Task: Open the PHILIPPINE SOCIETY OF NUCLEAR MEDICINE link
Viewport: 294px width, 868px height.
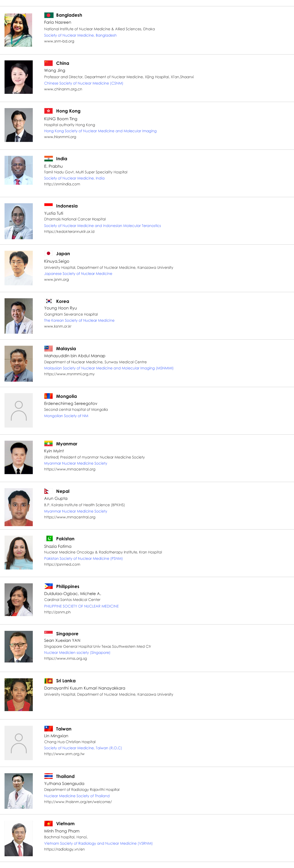Action: pyautogui.click(x=81, y=606)
